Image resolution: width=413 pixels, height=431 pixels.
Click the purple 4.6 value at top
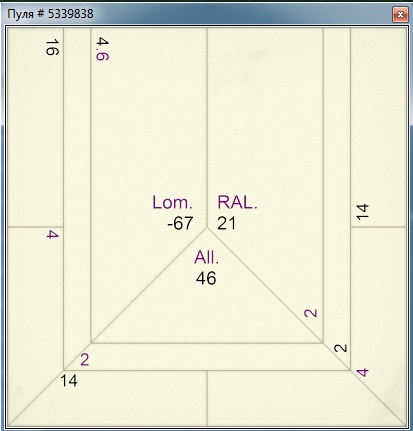point(102,49)
